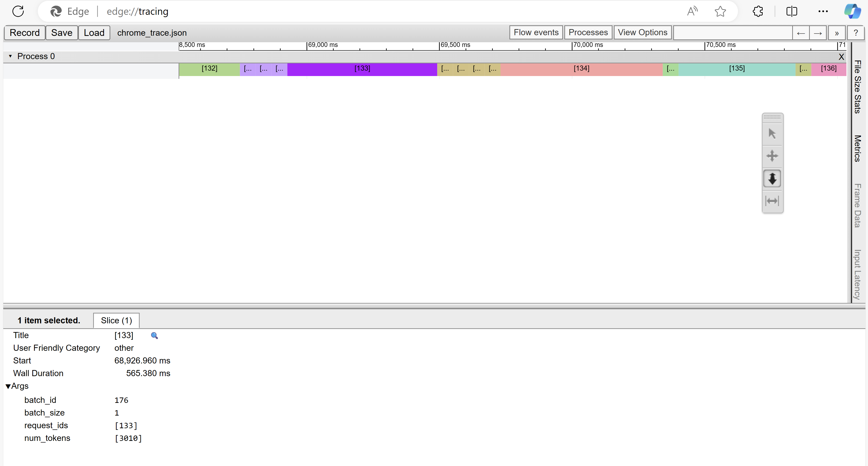This screenshot has width=868, height=466.
Task: Collapse the Process 0 track
Action: coord(11,56)
